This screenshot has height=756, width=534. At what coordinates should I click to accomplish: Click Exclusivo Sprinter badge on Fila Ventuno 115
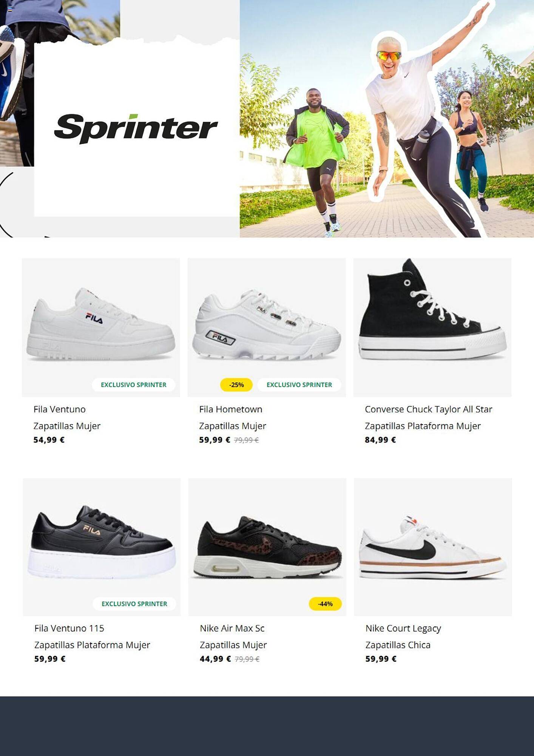pyautogui.click(x=134, y=604)
